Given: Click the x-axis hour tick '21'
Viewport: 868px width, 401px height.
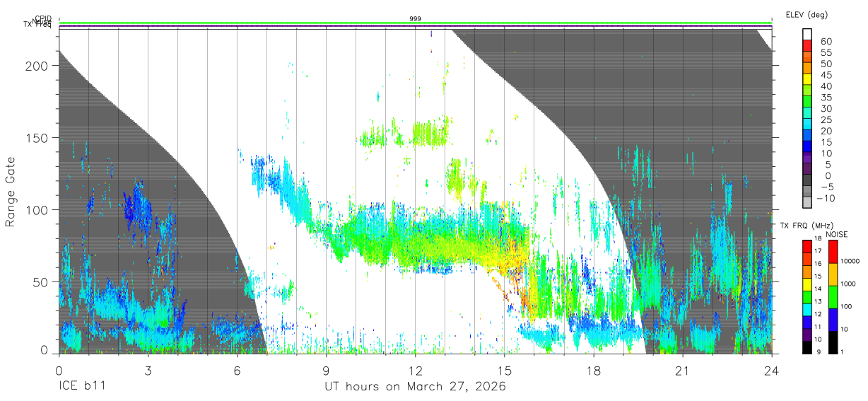Looking at the screenshot, I should point(683,371).
